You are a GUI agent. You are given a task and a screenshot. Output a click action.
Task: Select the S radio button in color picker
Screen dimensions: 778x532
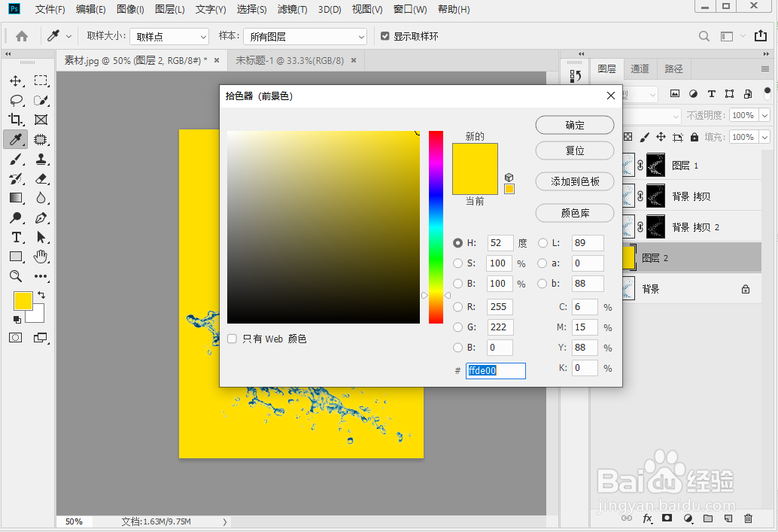point(458,263)
